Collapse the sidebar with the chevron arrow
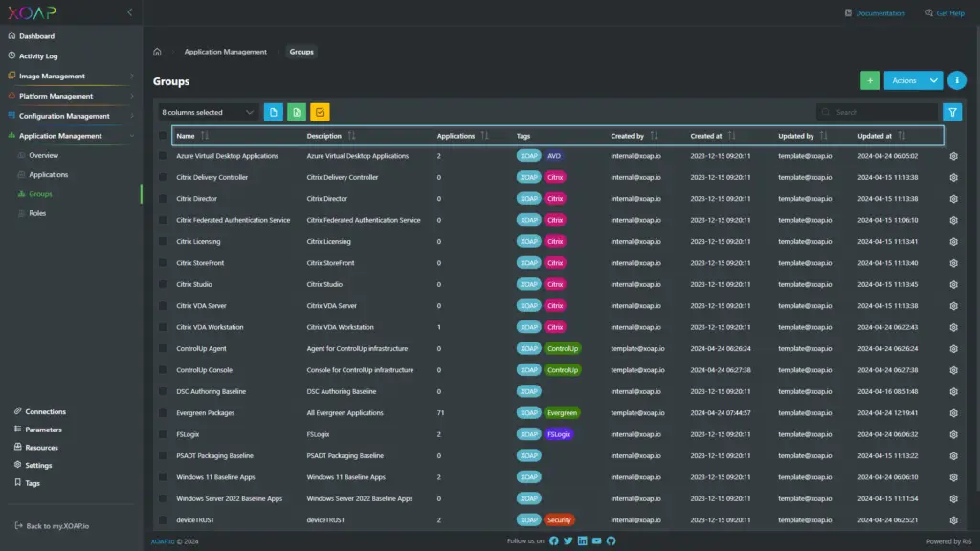 point(130,11)
